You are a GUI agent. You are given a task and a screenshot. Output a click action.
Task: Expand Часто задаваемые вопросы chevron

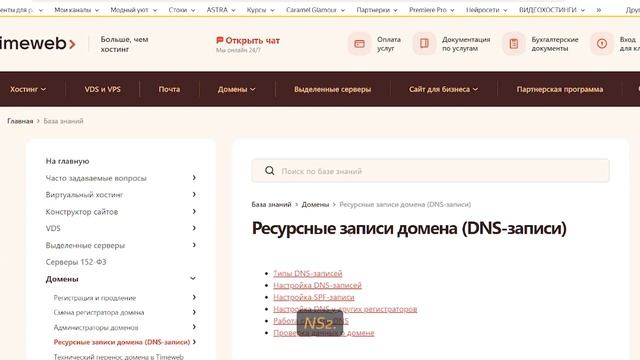point(194,178)
